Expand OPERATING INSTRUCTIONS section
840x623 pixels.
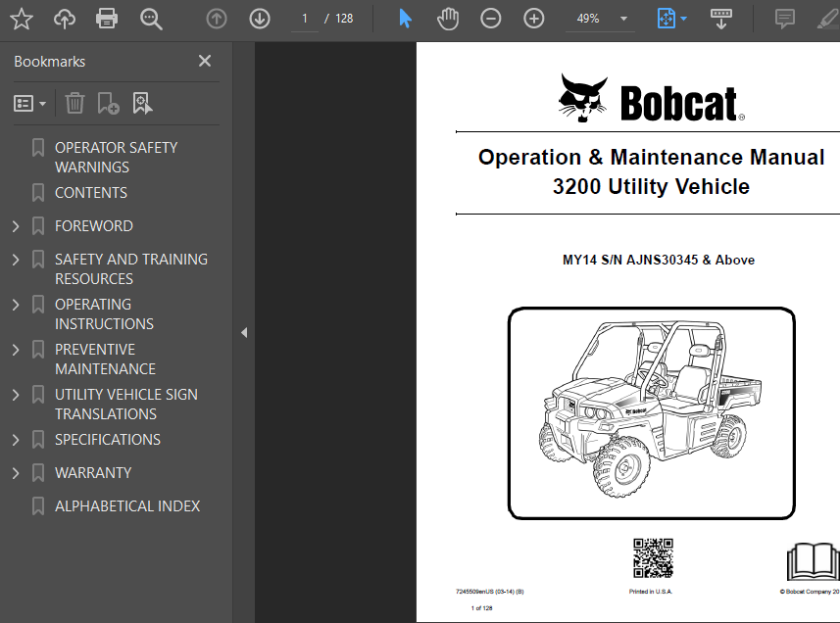pos(16,305)
